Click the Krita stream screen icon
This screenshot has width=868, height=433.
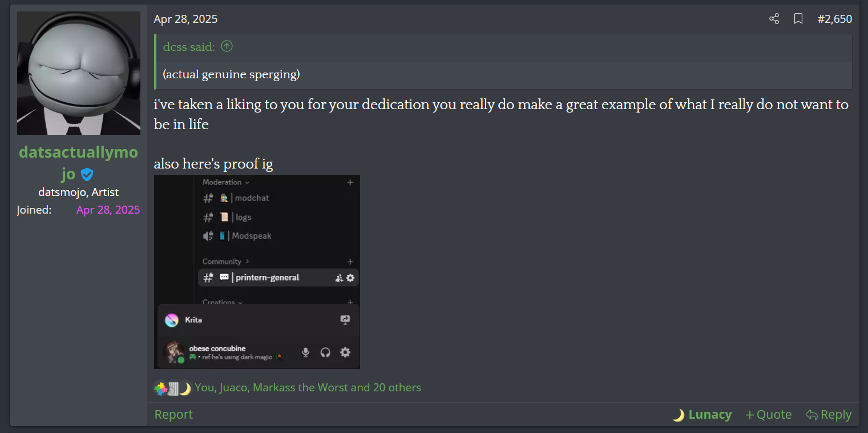(x=345, y=320)
